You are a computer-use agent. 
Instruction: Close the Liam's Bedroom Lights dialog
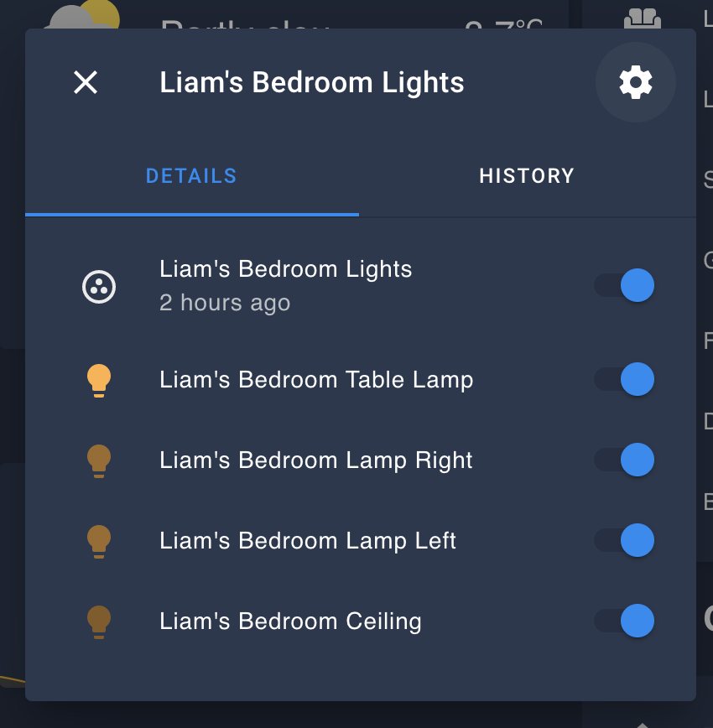[86, 82]
